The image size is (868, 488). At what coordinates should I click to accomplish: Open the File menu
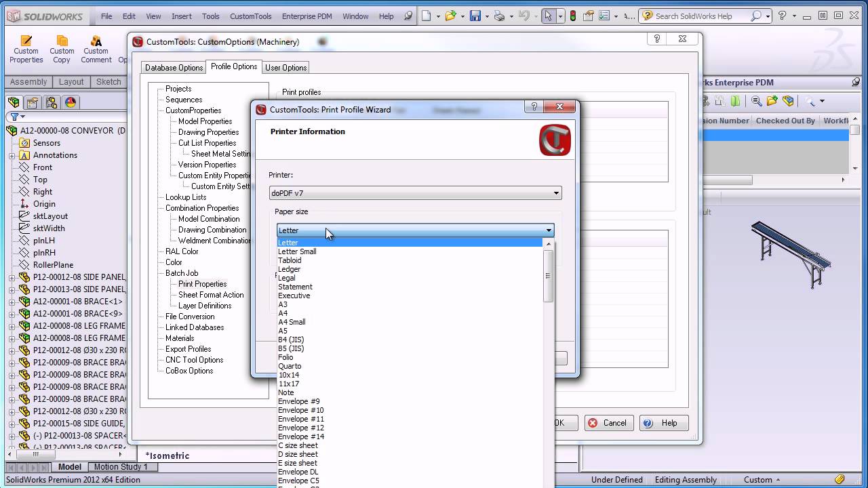106,16
